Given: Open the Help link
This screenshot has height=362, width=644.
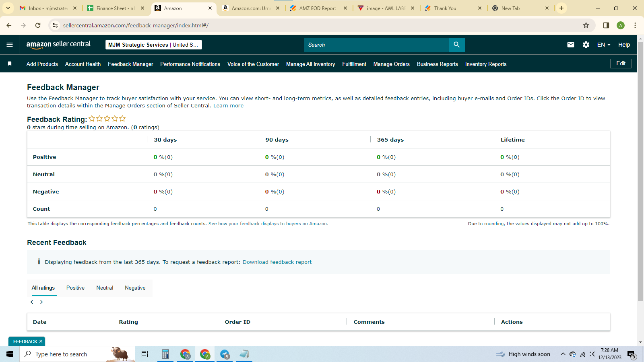Looking at the screenshot, I should point(624,45).
